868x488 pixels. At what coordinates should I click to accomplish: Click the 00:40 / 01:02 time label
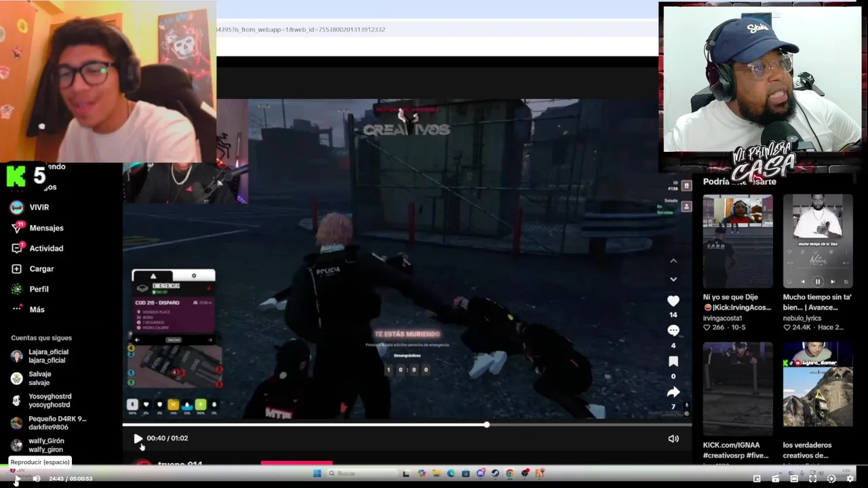[167, 439]
